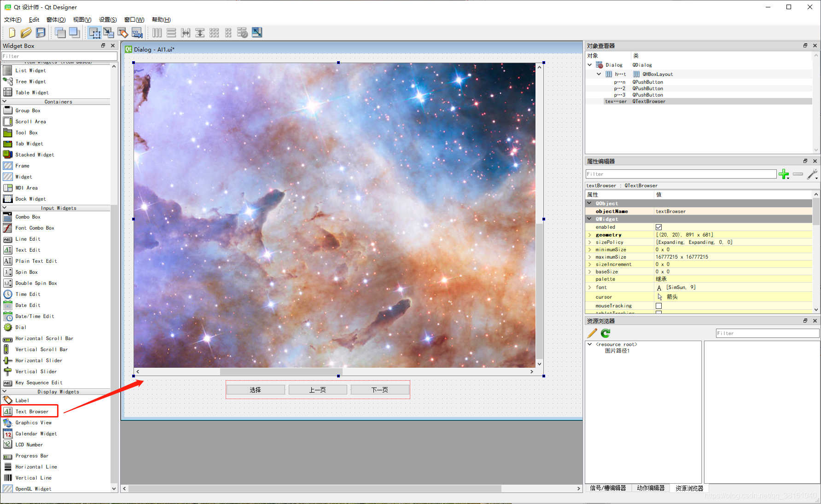
Task: Activate Edit Signals/Slots mode icon
Action: pos(109,33)
